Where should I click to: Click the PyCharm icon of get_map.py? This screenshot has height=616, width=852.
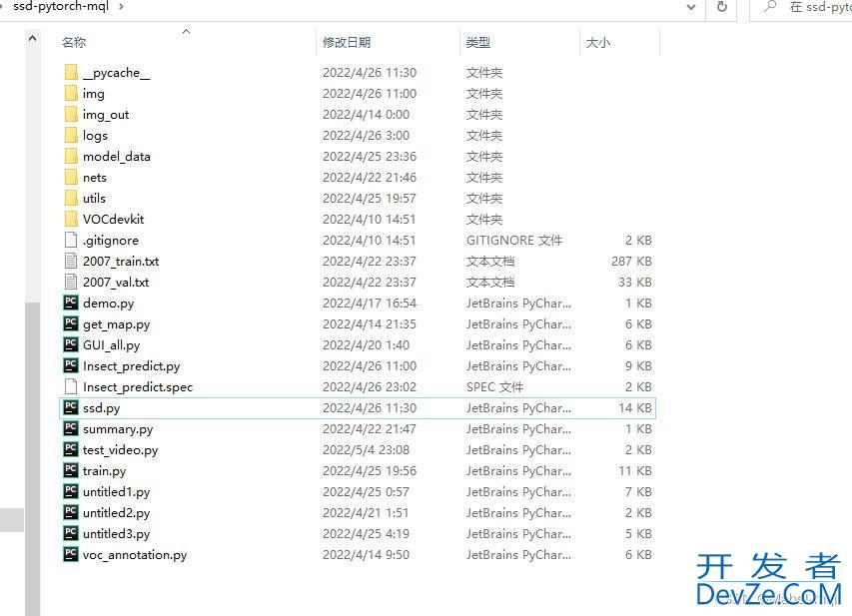(71, 323)
